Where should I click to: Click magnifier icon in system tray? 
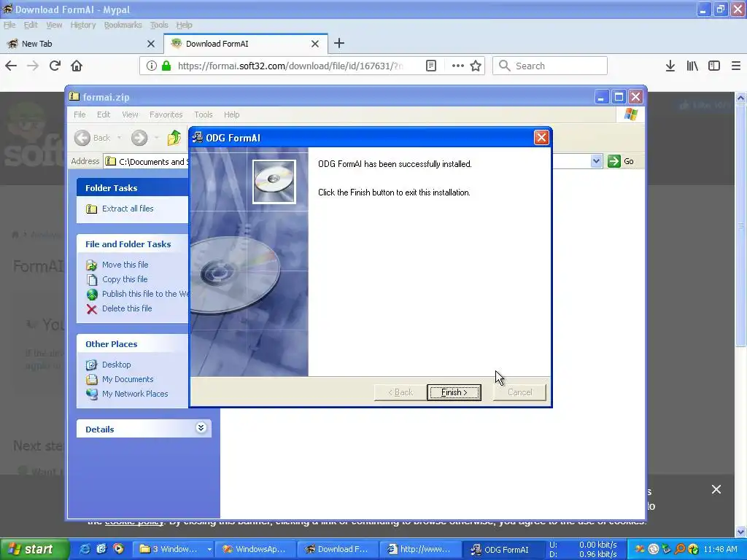(x=680, y=549)
